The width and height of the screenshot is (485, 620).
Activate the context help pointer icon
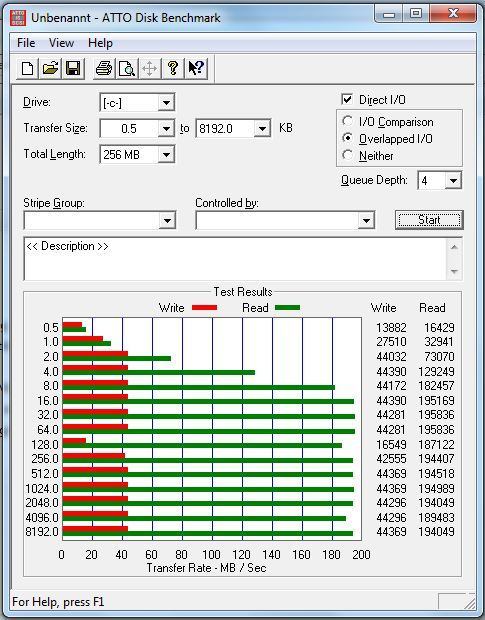click(x=196, y=68)
